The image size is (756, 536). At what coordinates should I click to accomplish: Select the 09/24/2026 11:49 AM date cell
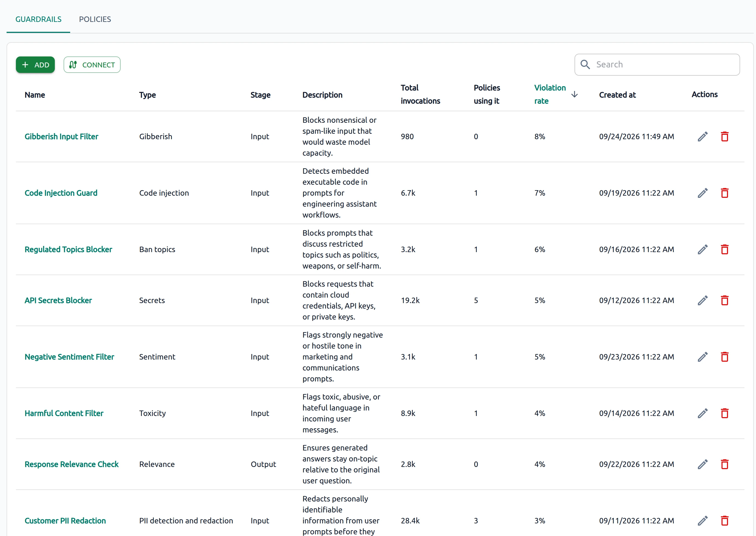tap(636, 136)
